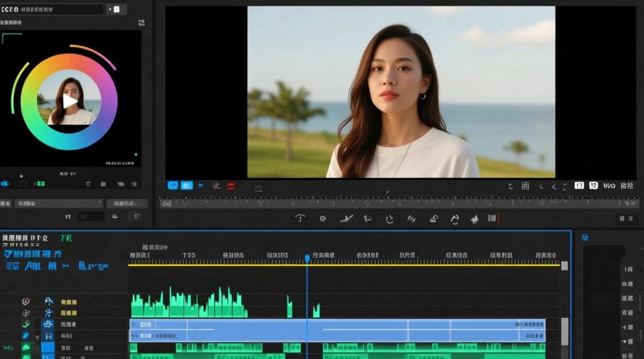Click the green grid icon below the color wheel preview
The width and height of the screenshot is (644, 359).
pos(39,183)
